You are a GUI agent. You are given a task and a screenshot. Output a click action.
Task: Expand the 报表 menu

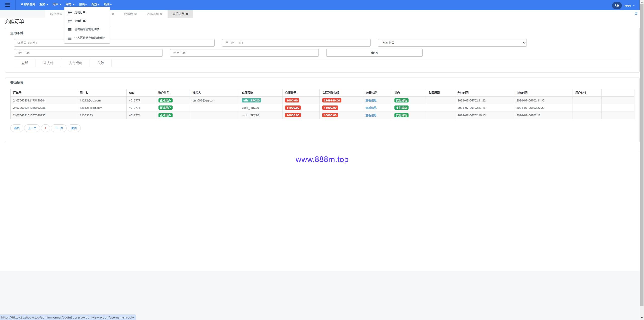83,4
